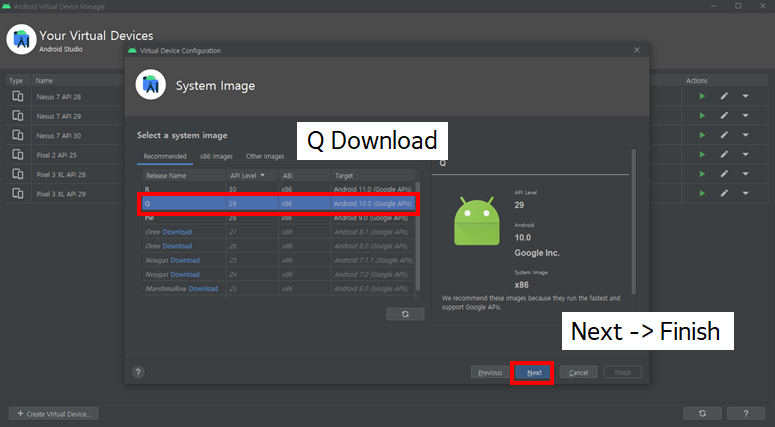Sort by the Target column header
Screen dimensions: 775x427
pyautogui.click(x=375, y=175)
